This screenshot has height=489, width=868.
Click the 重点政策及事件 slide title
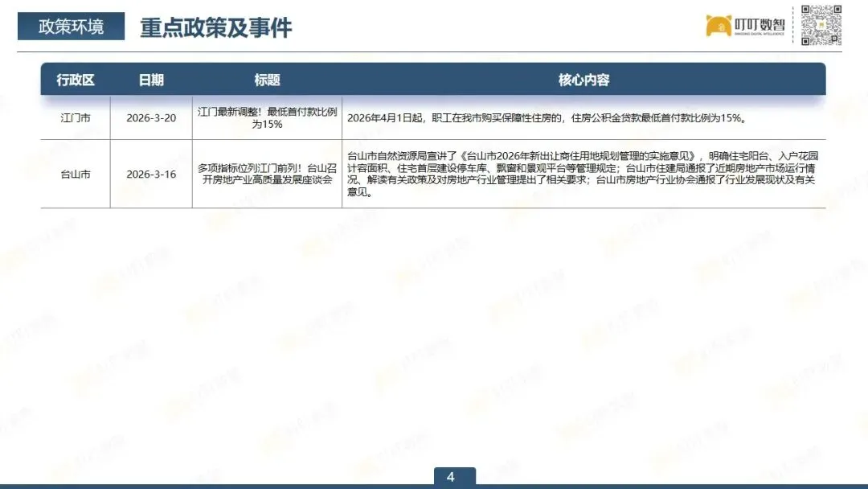217,26
